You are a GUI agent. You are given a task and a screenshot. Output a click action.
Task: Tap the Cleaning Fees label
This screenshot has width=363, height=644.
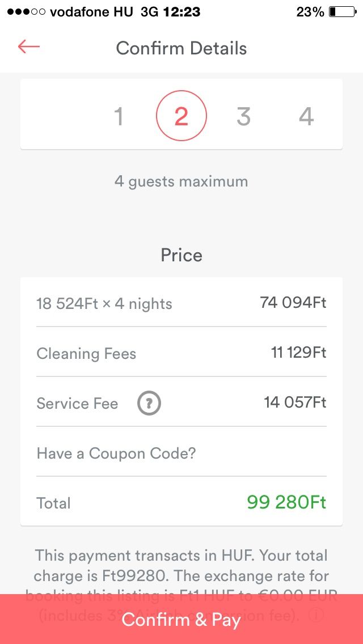[86, 354]
